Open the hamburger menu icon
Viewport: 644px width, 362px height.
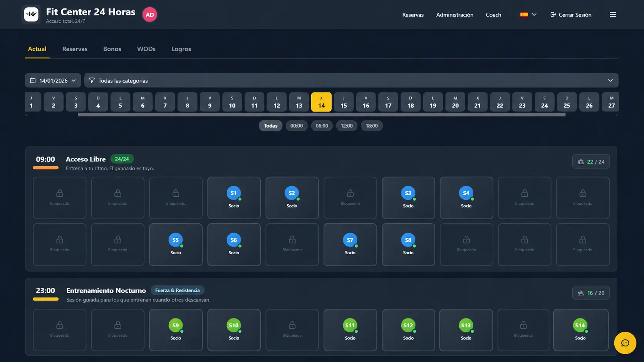point(613,15)
